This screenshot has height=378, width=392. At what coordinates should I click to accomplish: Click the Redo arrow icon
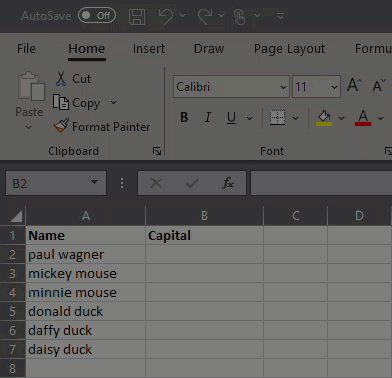(x=205, y=16)
